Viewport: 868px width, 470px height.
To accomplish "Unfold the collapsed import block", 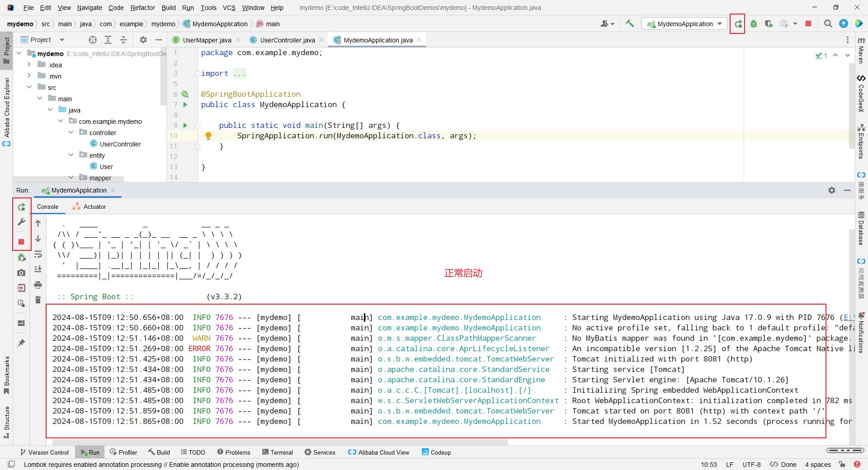I will coord(198,74).
